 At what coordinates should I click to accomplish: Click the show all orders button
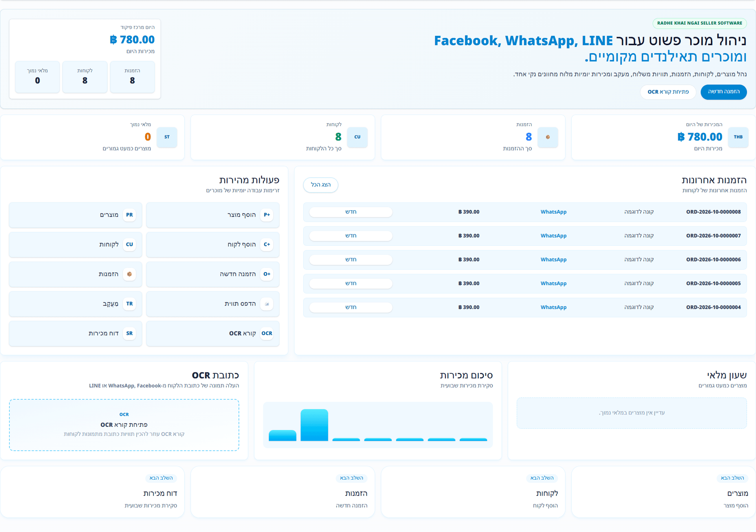321,185
